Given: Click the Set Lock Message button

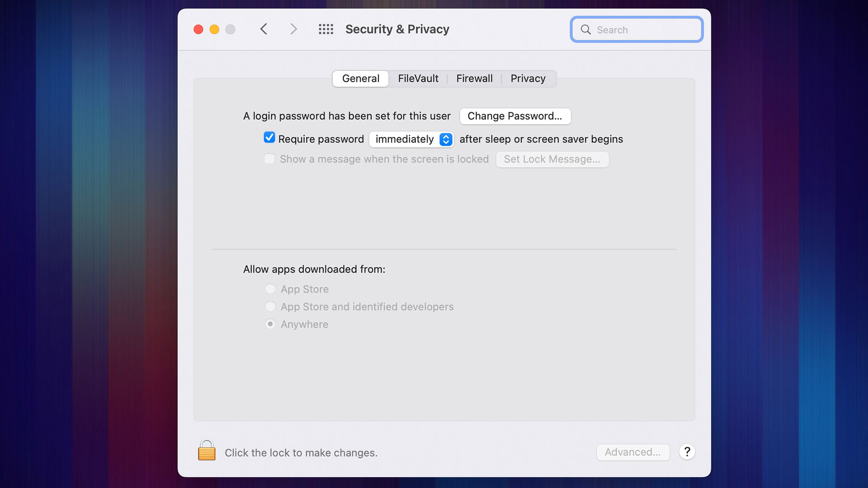Looking at the screenshot, I should click(552, 159).
